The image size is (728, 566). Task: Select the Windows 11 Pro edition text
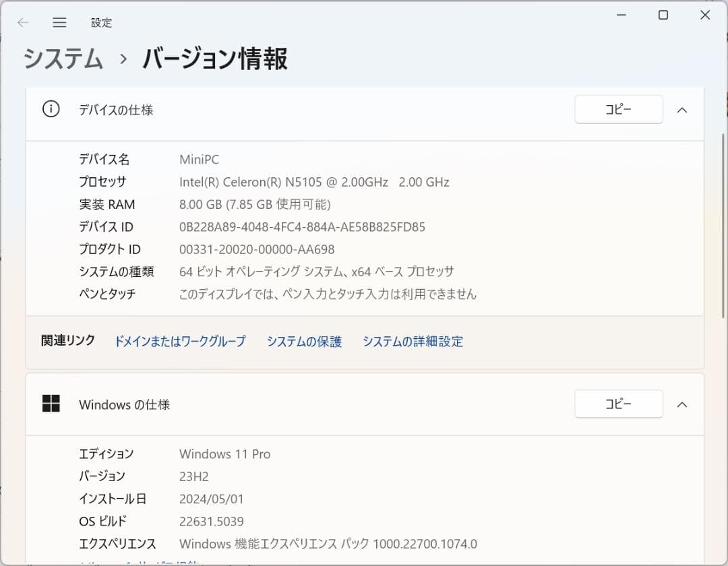point(224,453)
